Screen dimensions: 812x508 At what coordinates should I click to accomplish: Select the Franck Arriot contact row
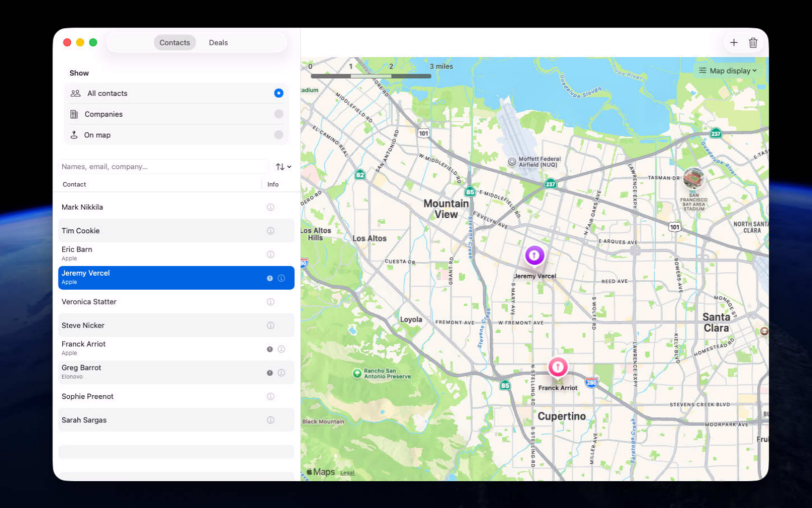click(176, 349)
